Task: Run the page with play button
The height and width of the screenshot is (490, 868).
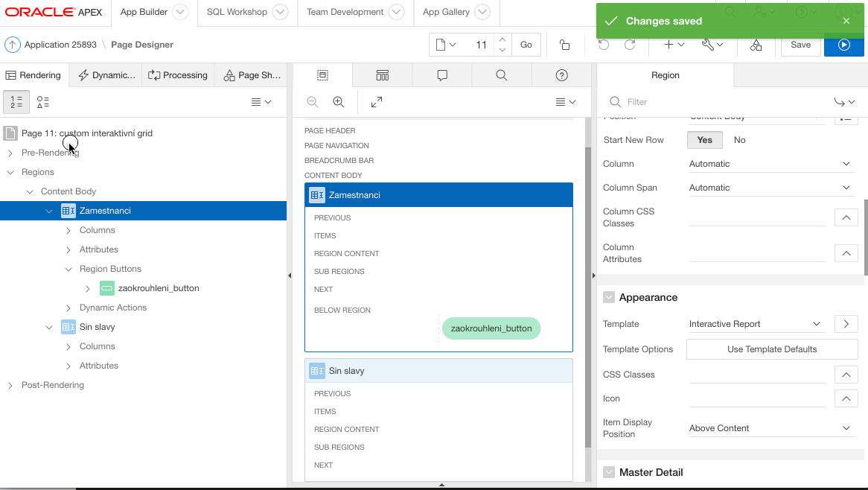Action: coord(843,45)
